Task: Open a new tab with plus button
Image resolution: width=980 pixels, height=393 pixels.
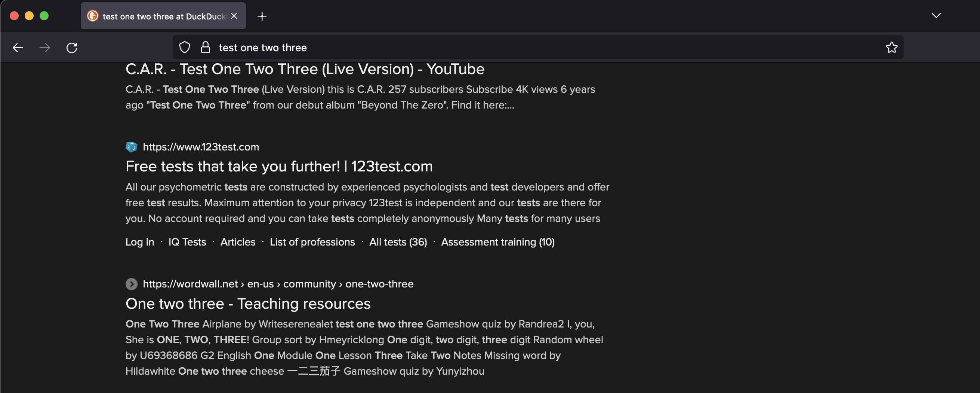Action: coord(262,16)
